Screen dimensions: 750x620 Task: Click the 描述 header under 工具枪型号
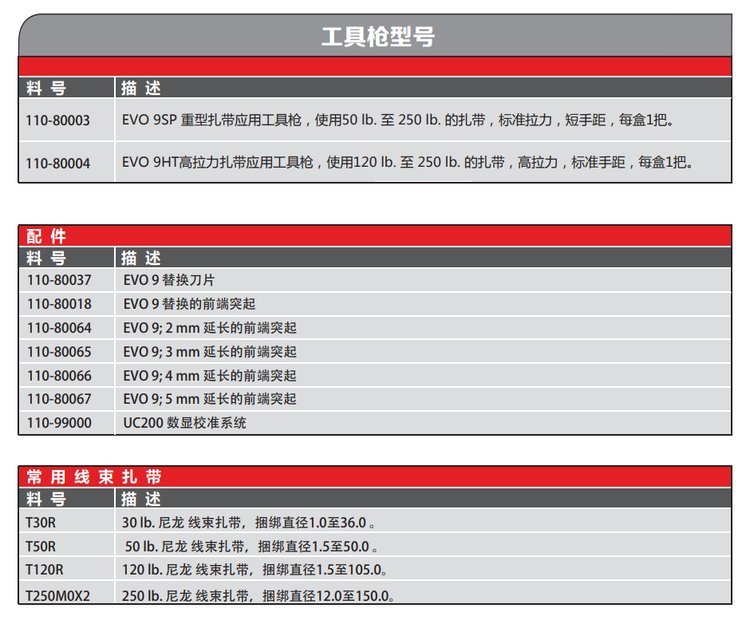click(x=141, y=88)
